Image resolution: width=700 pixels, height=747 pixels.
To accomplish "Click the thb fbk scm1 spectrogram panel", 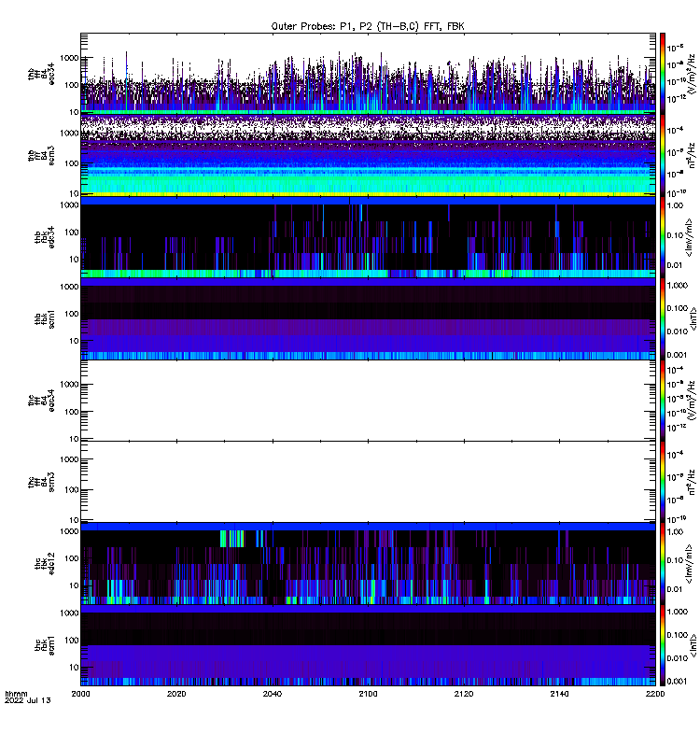I will click(x=368, y=318).
